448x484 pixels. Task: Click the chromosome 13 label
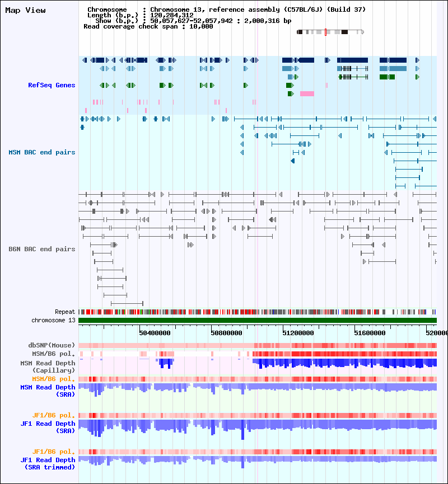click(x=53, y=320)
